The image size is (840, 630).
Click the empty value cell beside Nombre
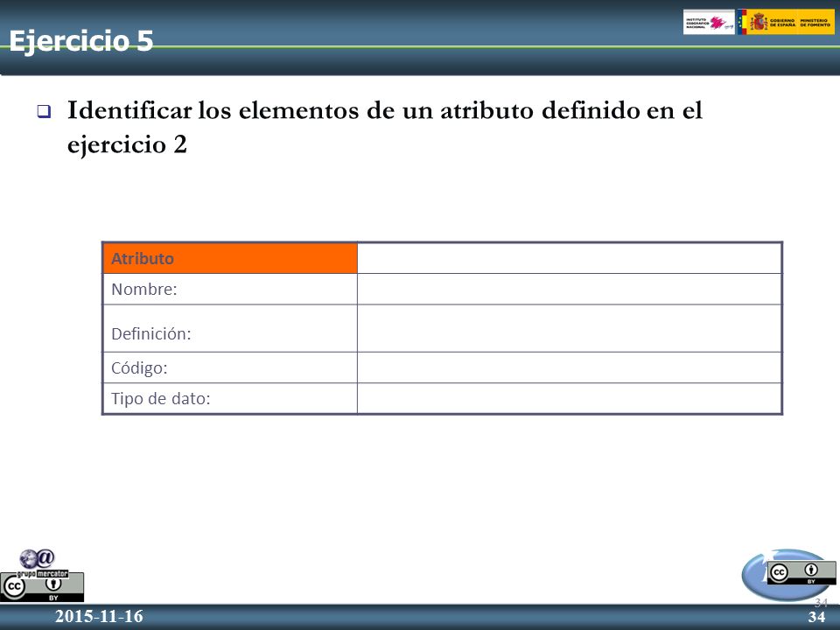coord(570,290)
